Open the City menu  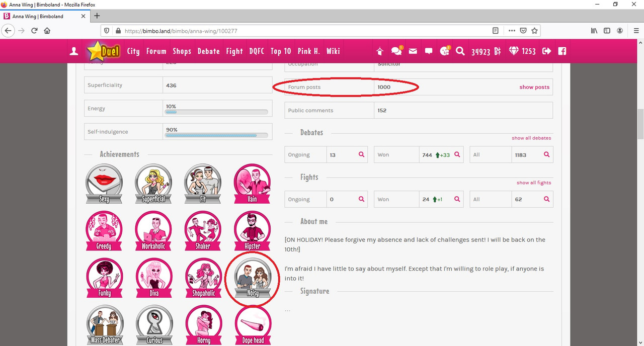tap(133, 51)
